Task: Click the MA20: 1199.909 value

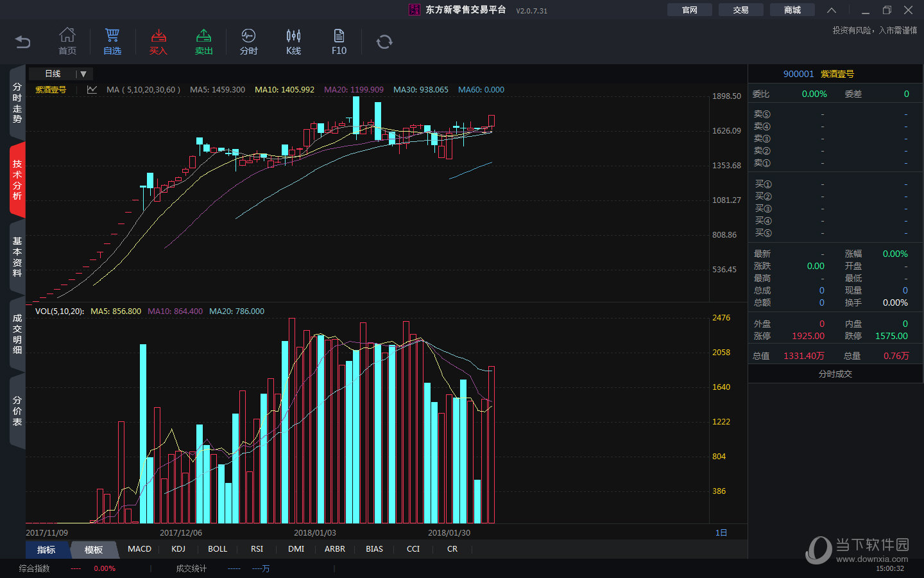Action: [x=354, y=90]
